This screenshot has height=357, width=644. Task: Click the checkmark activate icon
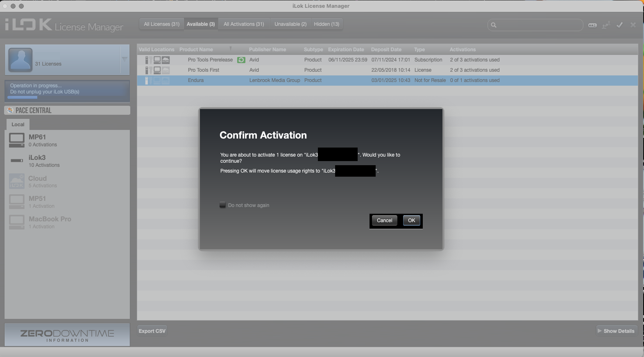click(619, 25)
